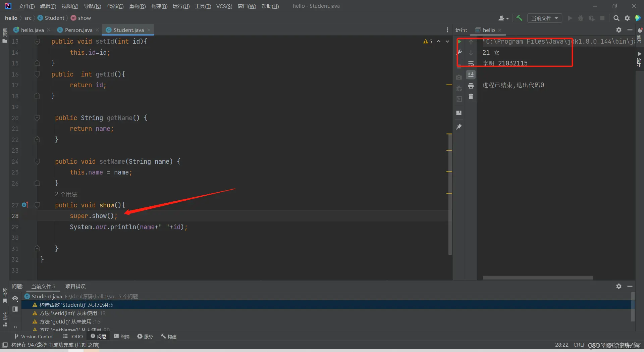Toggle pin tab in Run panel
The width and height of the screenshot is (644, 352).
(x=459, y=127)
